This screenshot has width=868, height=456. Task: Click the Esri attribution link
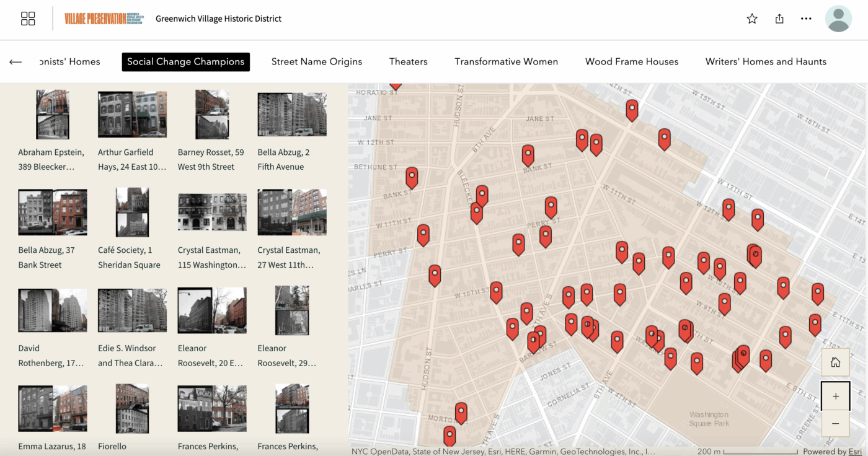click(855, 452)
